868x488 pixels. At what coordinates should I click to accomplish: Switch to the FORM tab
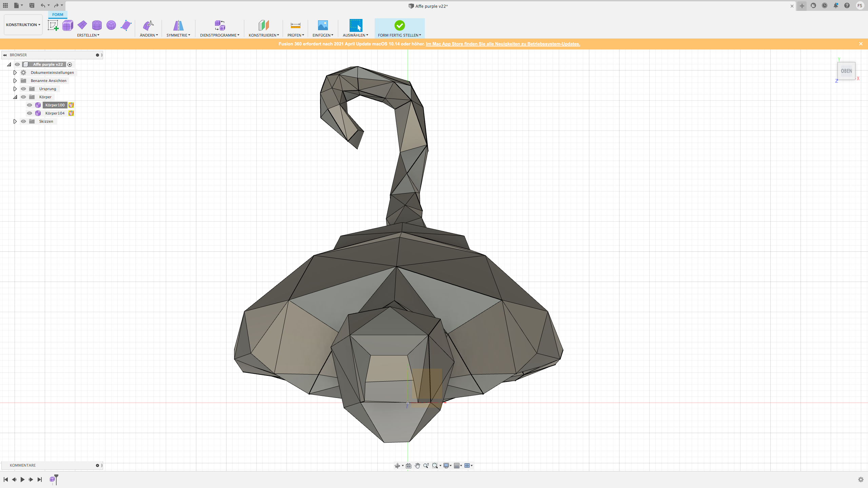click(x=58, y=15)
